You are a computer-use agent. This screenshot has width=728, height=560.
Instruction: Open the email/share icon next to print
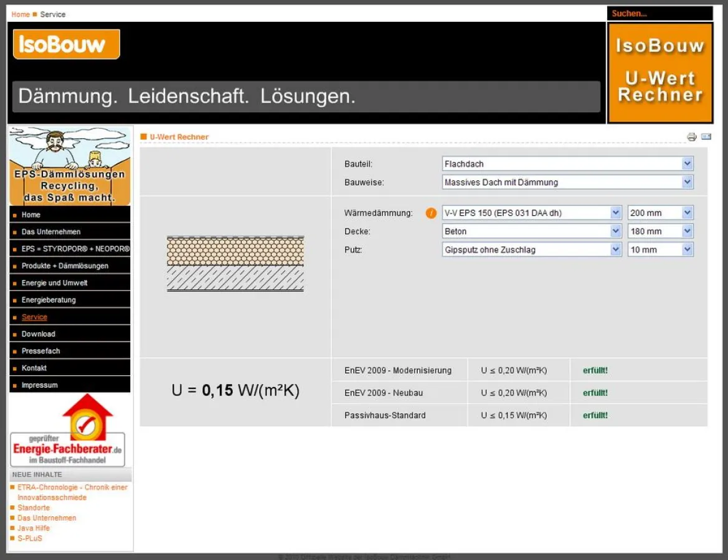705,136
